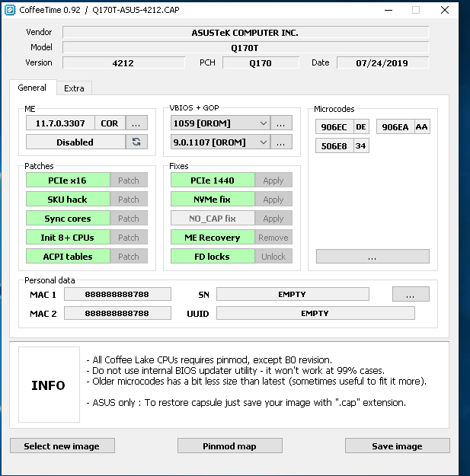Click the CoffeeTime app icon in title bar
The width and height of the screenshot is (470, 476).
9,10
